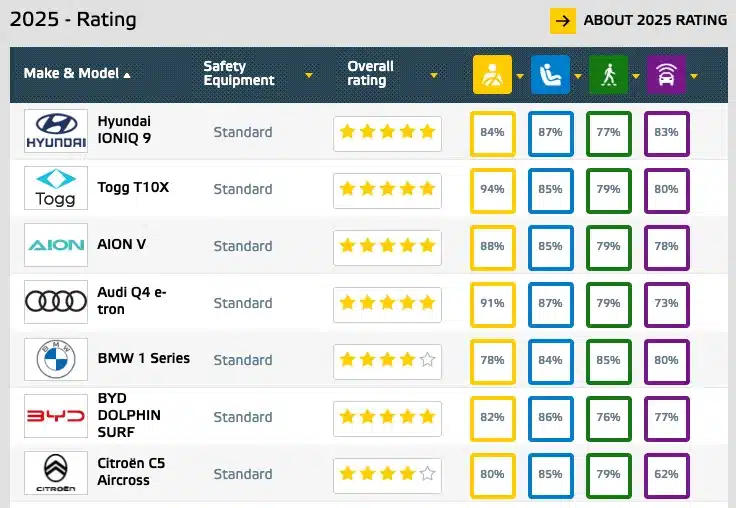Click the Adult Occupant yellow icon header
The width and height of the screenshot is (736, 508).
492,75
